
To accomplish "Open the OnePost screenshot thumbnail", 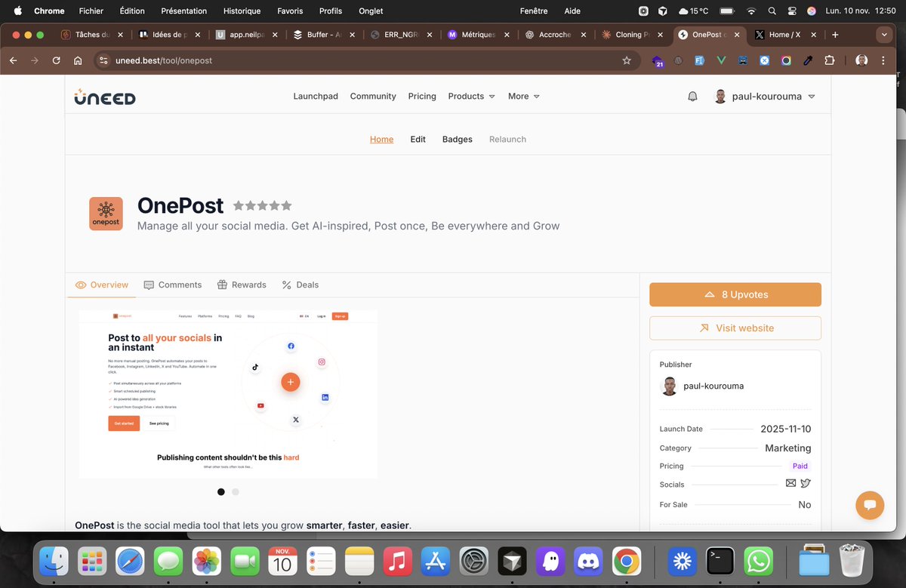I will point(228,393).
